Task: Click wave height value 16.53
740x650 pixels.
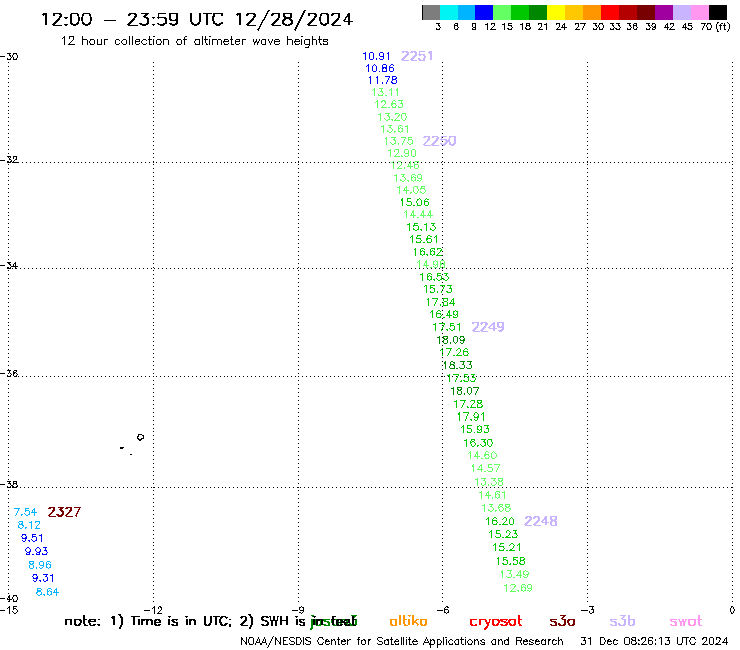Action: 434,277
